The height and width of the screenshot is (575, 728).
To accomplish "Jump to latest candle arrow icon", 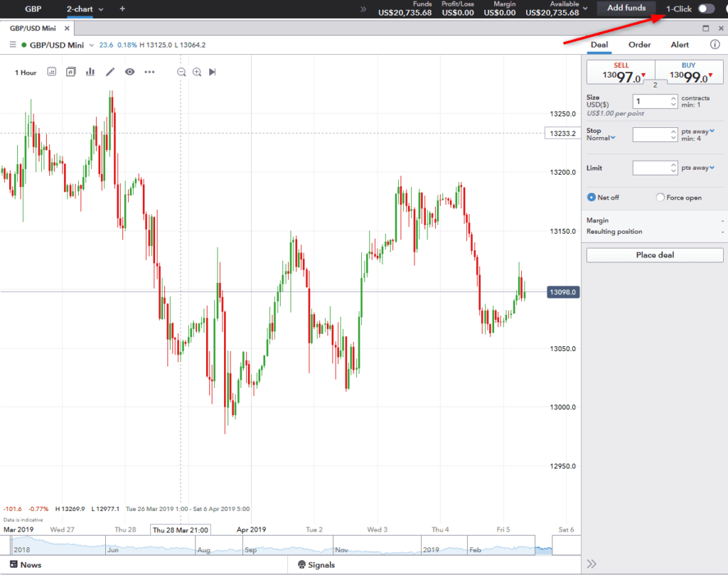I will (x=213, y=72).
